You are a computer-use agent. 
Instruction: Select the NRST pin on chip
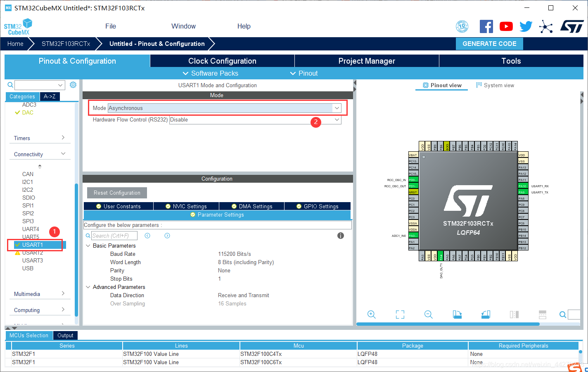click(x=413, y=192)
